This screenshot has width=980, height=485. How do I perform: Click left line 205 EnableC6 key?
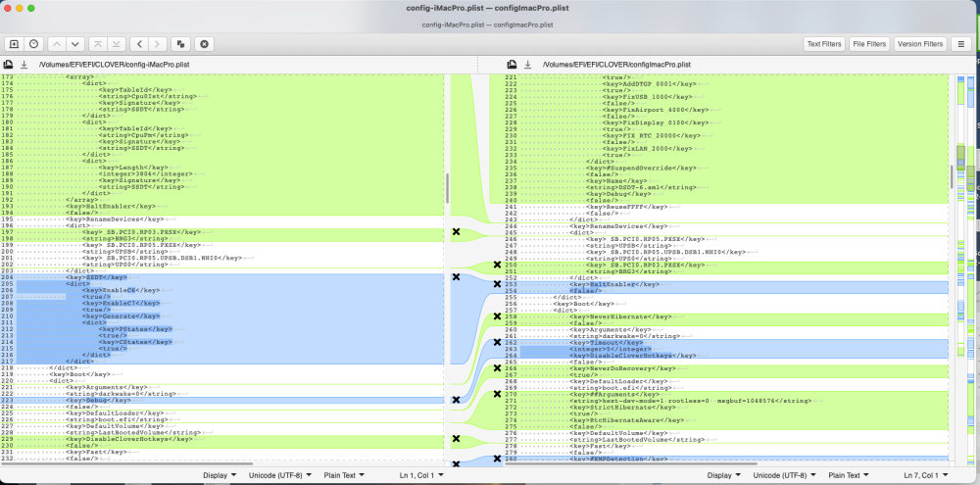pos(121,290)
